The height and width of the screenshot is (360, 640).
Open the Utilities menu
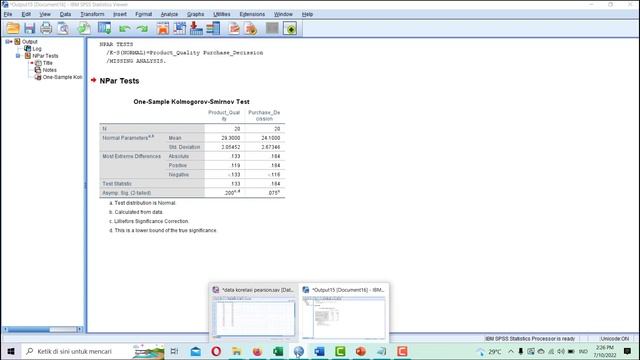222,14
